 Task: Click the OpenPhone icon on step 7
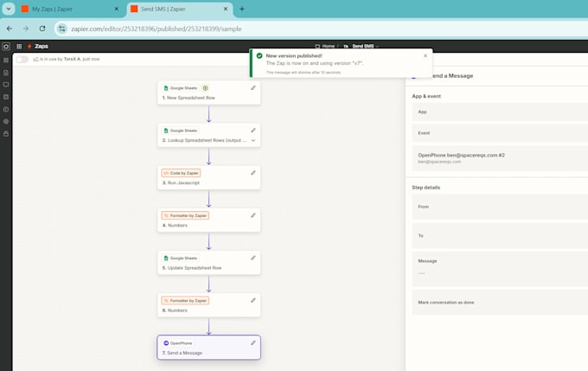coord(166,342)
